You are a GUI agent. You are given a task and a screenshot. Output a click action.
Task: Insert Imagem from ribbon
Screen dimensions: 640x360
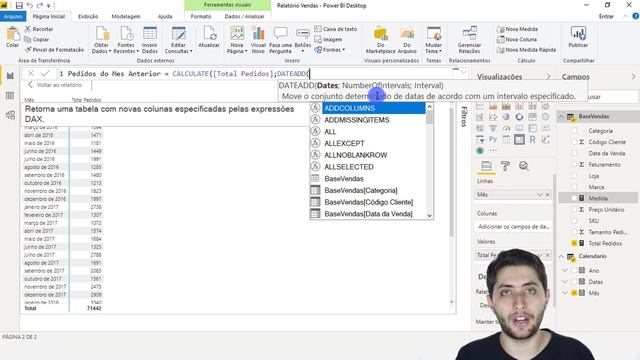pyautogui.click(x=328, y=40)
